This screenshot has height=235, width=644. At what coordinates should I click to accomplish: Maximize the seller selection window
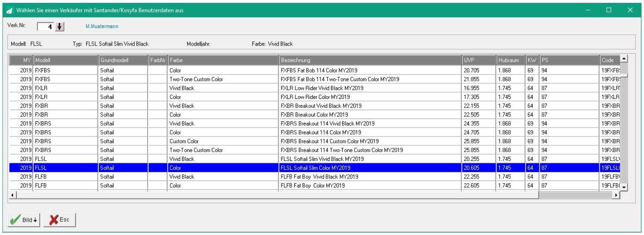click(x=609, y=10)
